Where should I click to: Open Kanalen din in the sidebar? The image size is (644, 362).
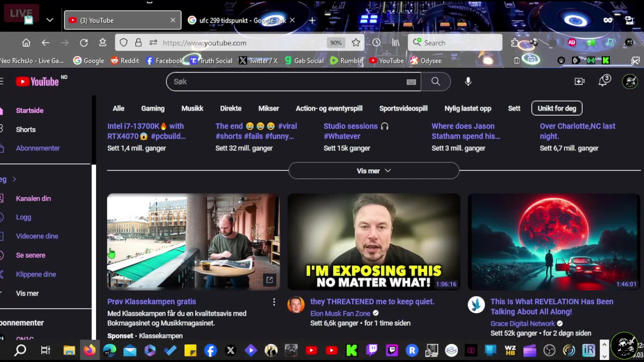coord(33,199)
